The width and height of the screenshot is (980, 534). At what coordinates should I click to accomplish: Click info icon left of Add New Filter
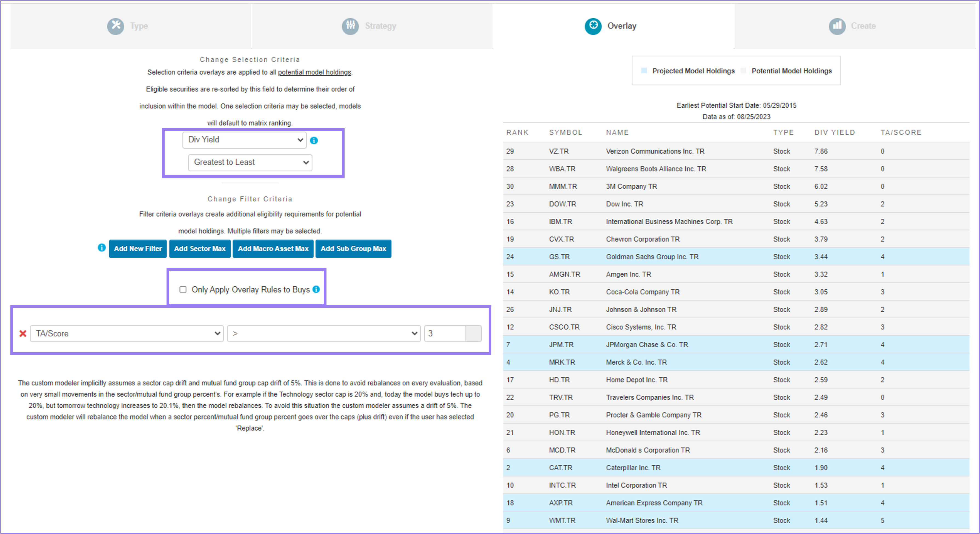[x=102, y=248]
